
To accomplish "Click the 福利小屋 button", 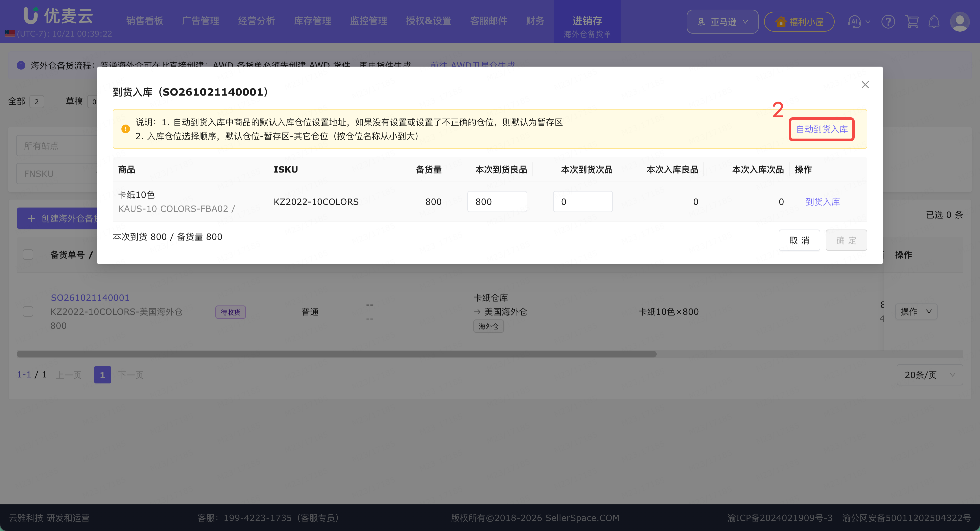I will [x=799, y=22].
